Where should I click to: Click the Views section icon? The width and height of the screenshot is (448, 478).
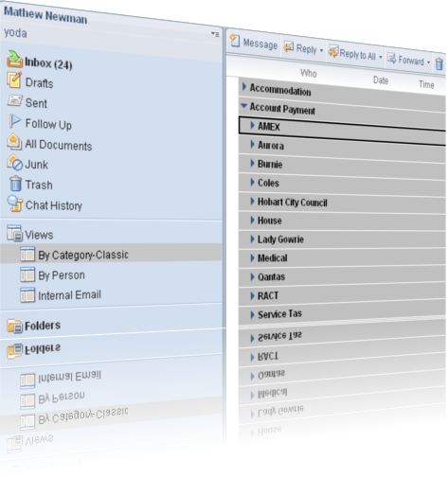14,233
